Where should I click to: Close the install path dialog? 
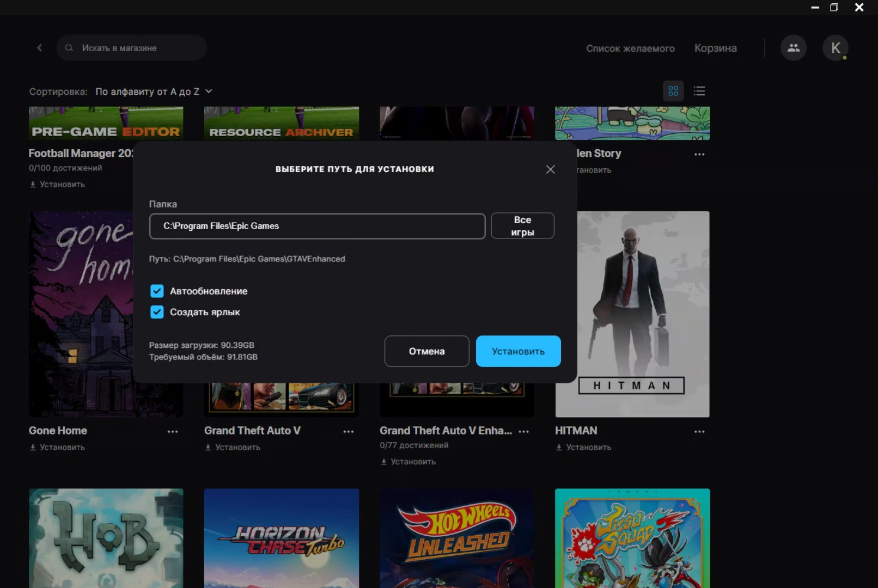pos(551,169)
